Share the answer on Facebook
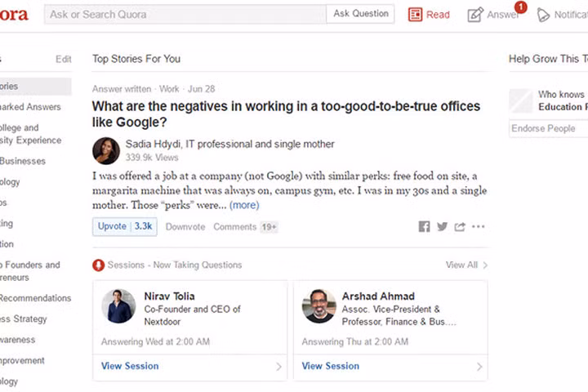The width and height of the screenshot is (588, 392). click(x=424, y=226)
